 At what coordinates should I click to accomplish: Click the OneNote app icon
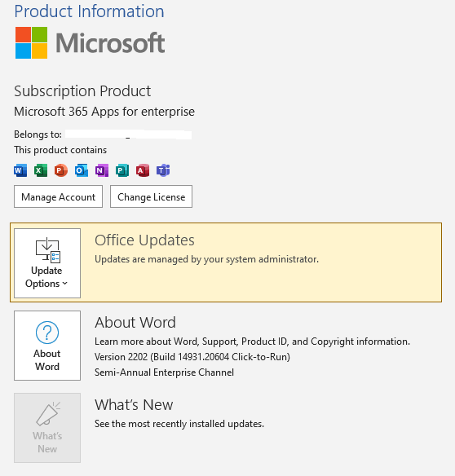[x=102, y=170]
